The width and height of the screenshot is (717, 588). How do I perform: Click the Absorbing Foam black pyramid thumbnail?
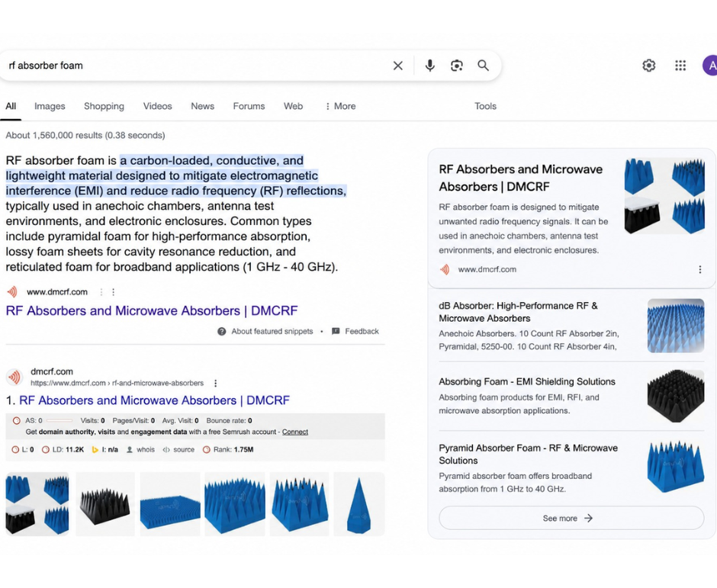coord(675,396)
